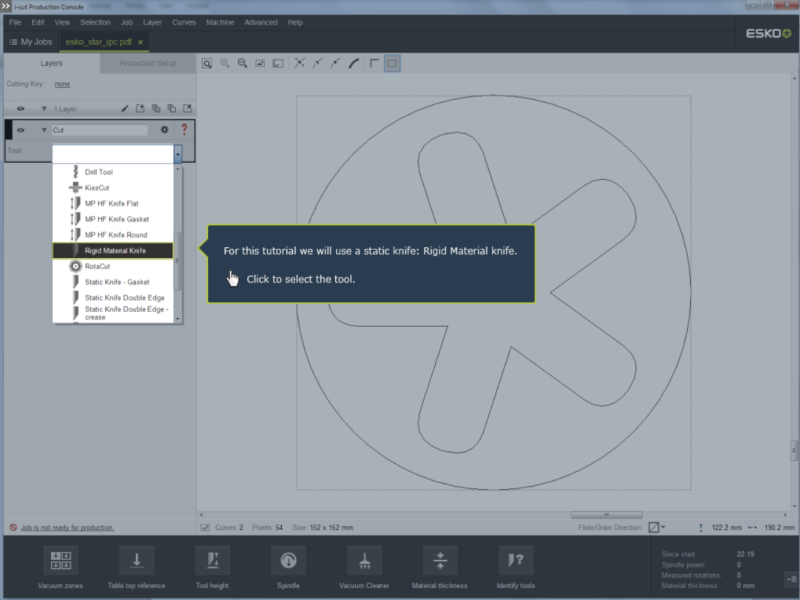Screen dimensions: 800x600
Task: Open the Layer menu
Action: pyautogui.click(x=152, y=22)
